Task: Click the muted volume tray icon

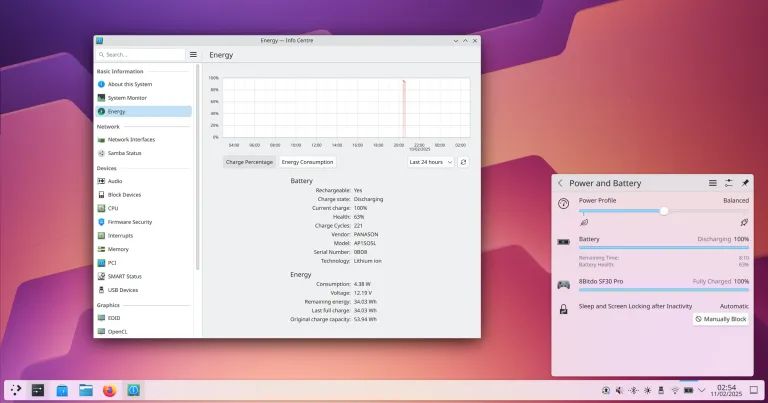Action: coord(620,390)
